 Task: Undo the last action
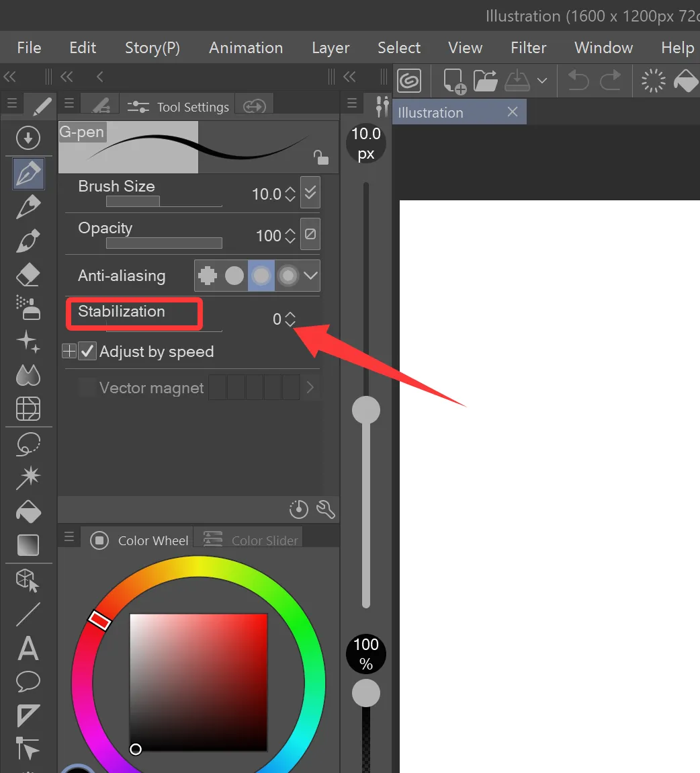(x=578, y=81)
